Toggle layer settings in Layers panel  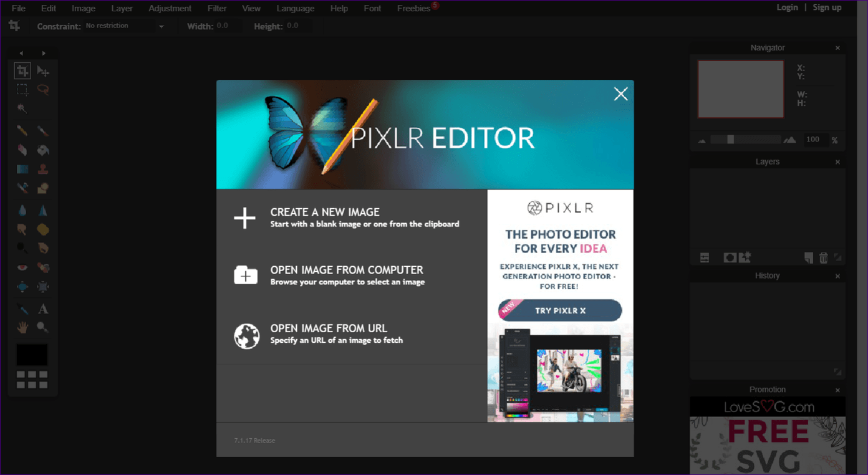705,257
